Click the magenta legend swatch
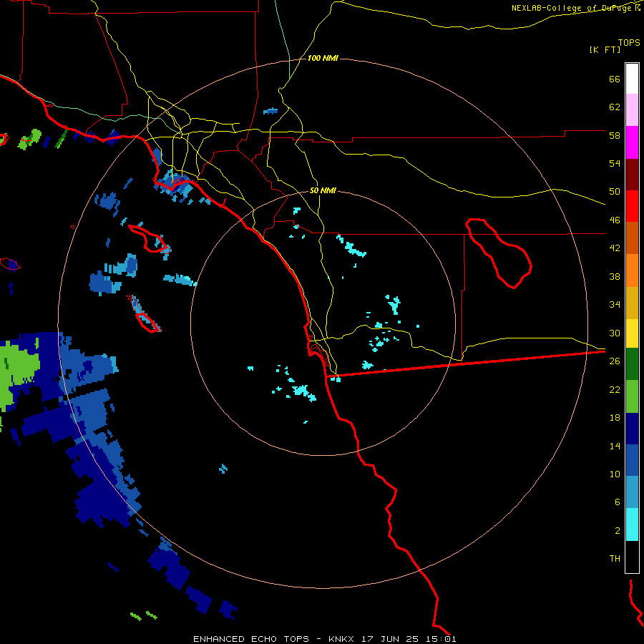The height and width of the screenshot is (644, 644). tap(632, 142)
